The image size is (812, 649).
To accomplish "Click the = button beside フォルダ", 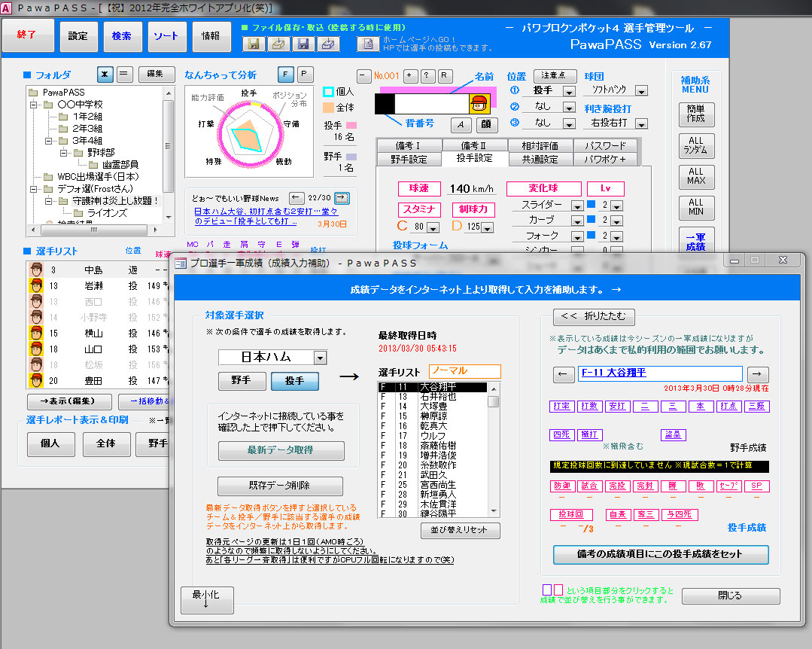I will click(123, 75).
